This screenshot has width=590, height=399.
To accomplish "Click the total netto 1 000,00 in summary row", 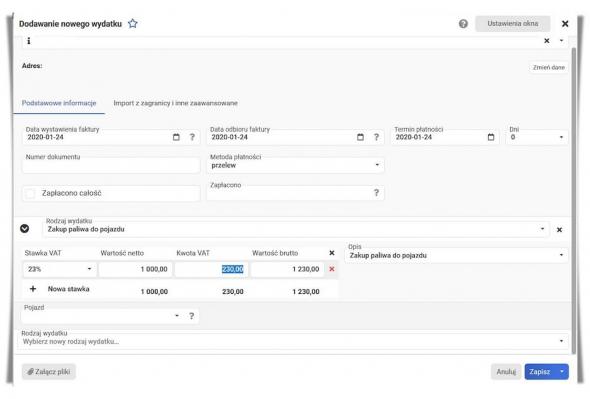I will pos(154,291).
